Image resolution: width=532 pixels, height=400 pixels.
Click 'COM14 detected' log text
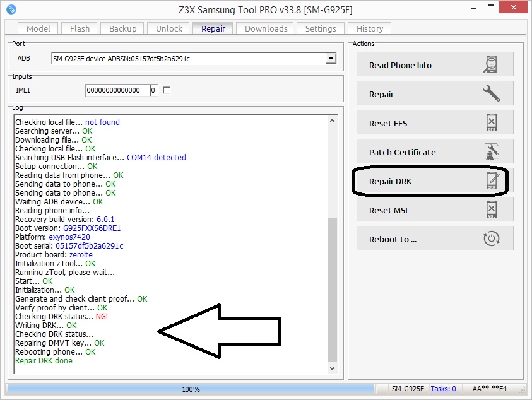[x=157, y=158]
